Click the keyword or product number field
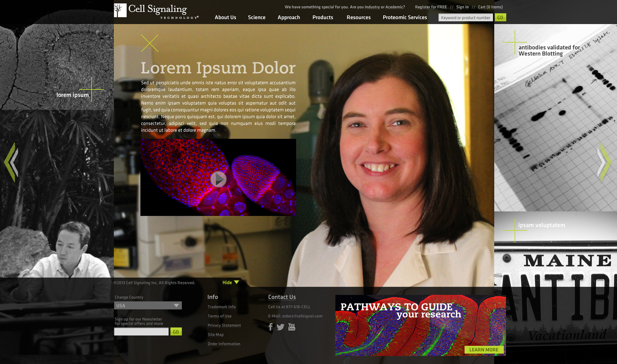This screenshot has height=364, width=617. point(465,18)
